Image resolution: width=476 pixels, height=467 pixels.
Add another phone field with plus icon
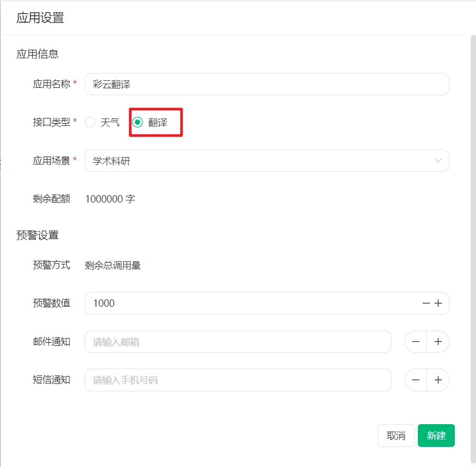pyautogui.click(x=438, y=380)
